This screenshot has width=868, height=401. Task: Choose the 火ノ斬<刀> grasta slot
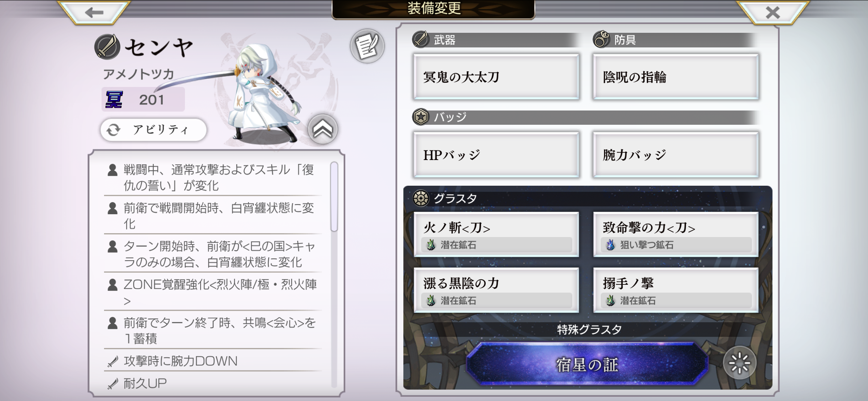click(x=496, y=235)
